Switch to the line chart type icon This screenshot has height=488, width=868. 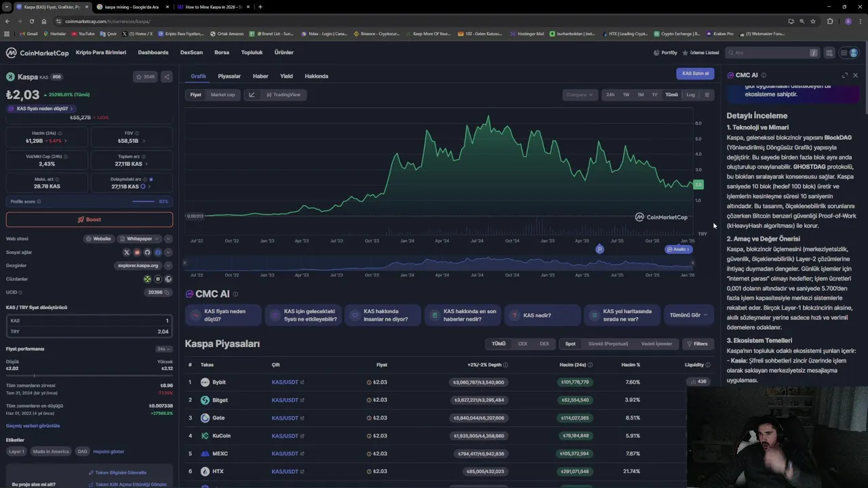pos(252,95)
